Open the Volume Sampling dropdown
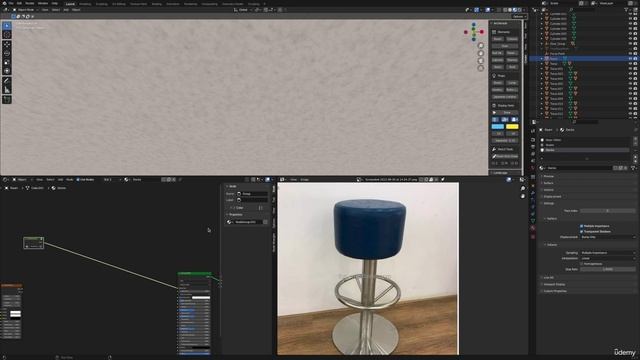Image resolution: width=640 pixels, height=360 pixels. [608, 253]
